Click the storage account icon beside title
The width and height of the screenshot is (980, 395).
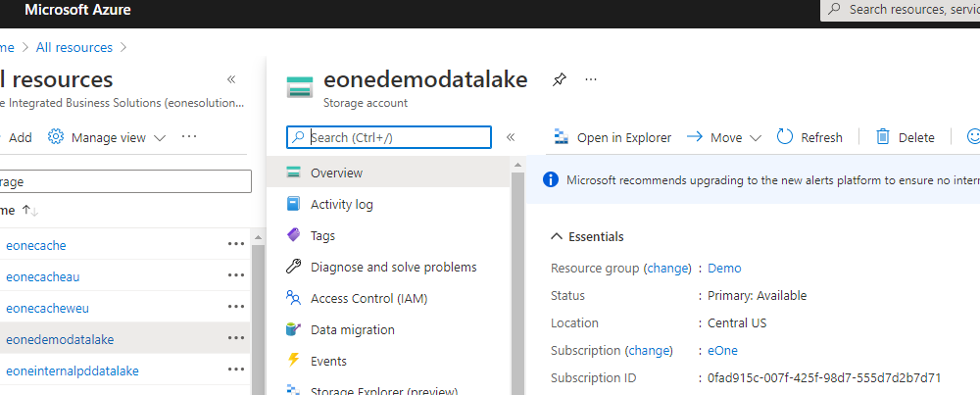pos(299,87)
